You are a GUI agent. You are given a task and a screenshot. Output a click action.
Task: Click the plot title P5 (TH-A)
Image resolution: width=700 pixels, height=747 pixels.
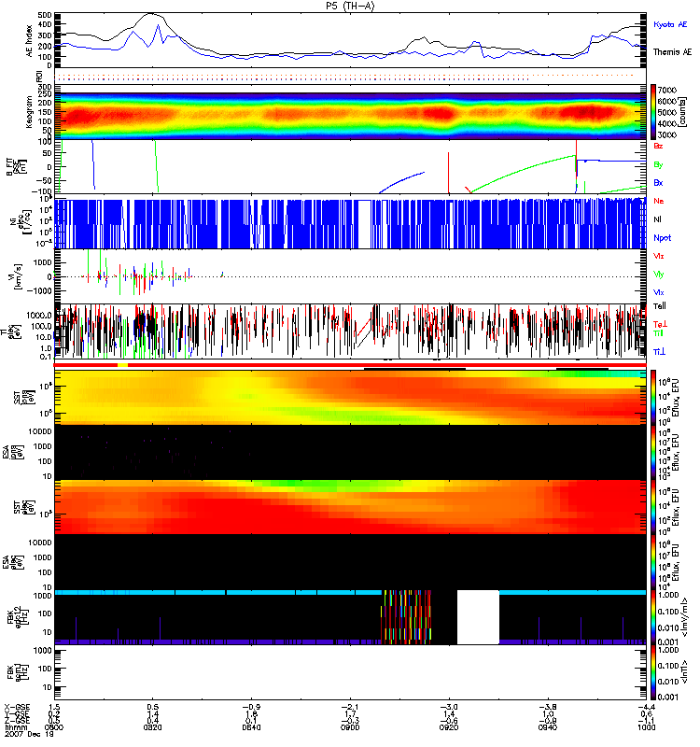click(x=350, y=6)
